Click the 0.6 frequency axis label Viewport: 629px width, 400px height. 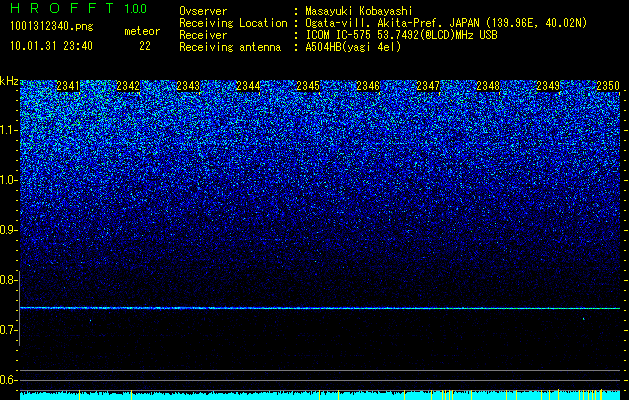[x=9, y=380]
